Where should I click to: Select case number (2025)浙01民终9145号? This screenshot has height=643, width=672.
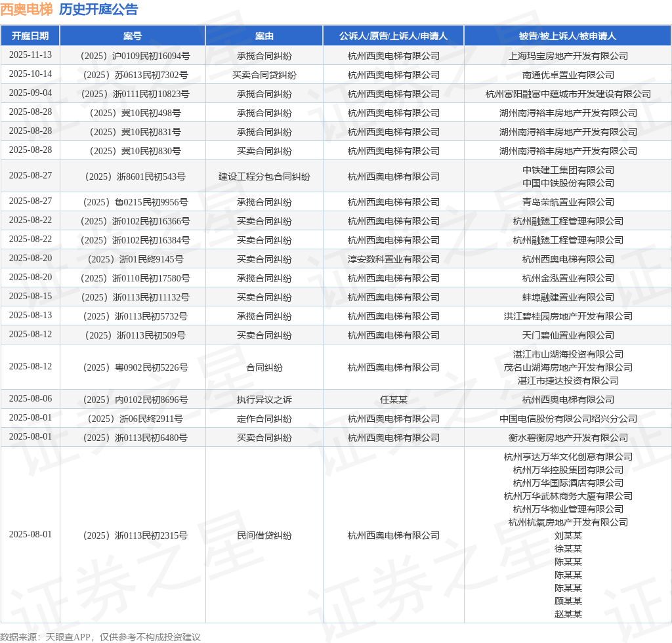(135, 259)
